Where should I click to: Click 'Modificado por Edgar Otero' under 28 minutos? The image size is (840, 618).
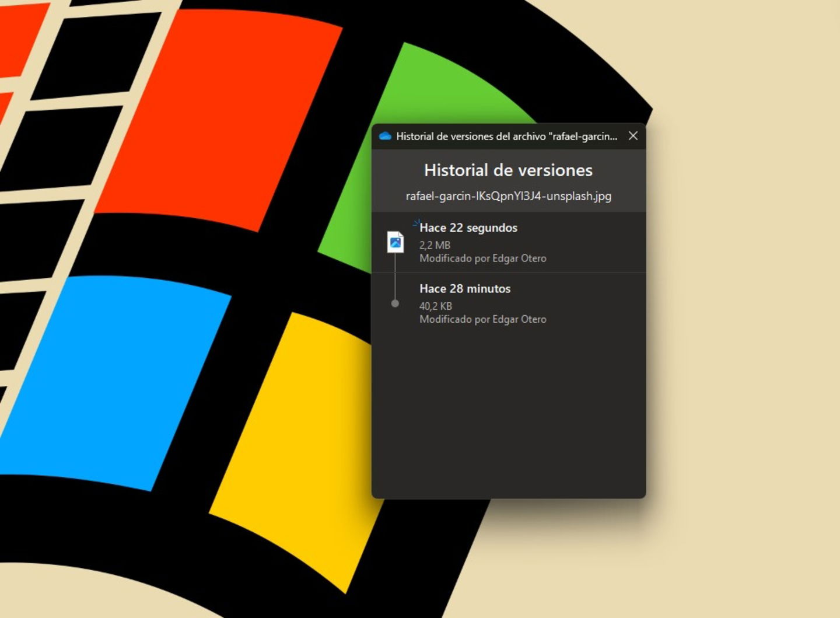click(x=483, y=319)
